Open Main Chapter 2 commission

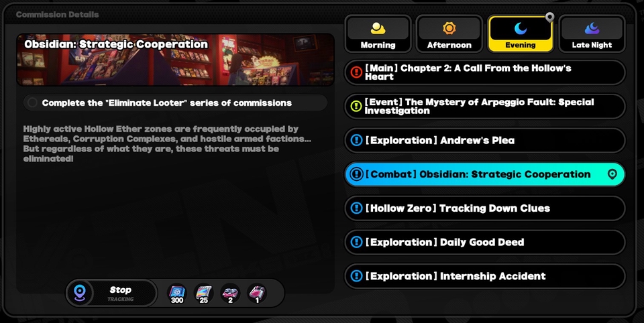pos(485,72)
